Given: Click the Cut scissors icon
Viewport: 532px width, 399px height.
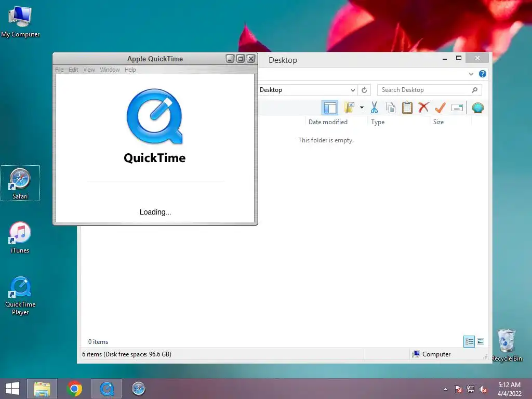Looking at the screenshot, I should tap(374, 108).
